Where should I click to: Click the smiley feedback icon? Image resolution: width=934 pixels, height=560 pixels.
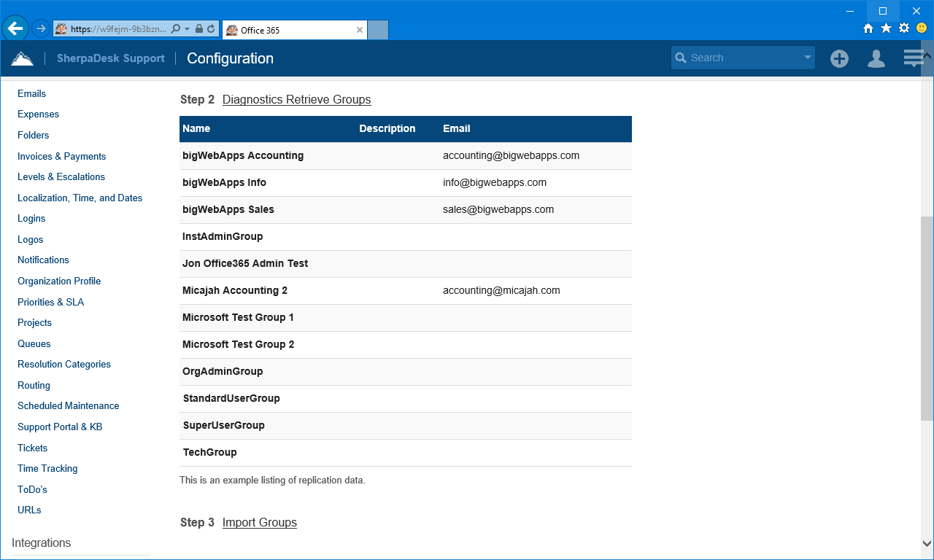click(920, 28)
